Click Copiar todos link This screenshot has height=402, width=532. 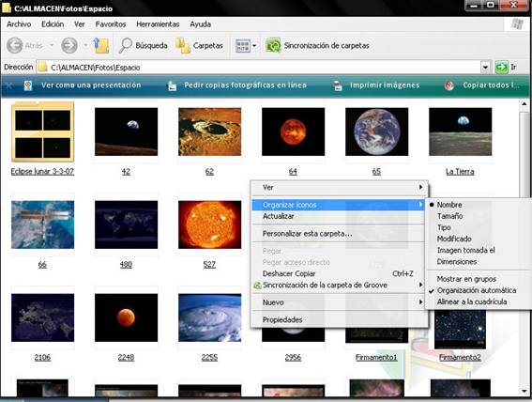491,85
